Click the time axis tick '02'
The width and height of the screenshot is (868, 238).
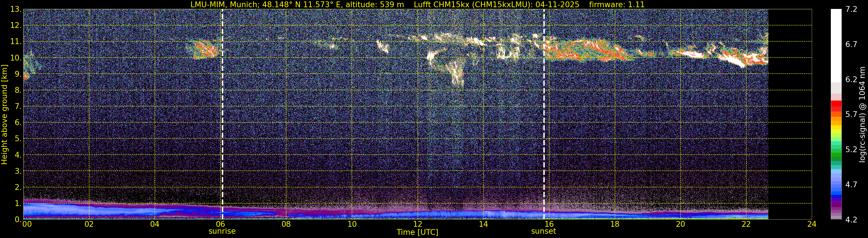click(89, 224)
